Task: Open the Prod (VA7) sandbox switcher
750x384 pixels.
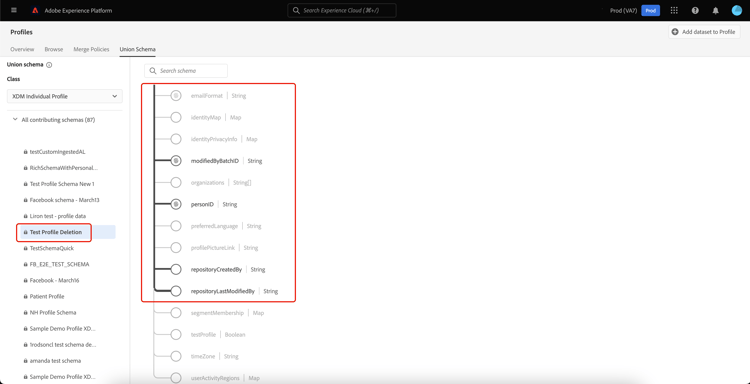Action: click(x=623, y=11)
